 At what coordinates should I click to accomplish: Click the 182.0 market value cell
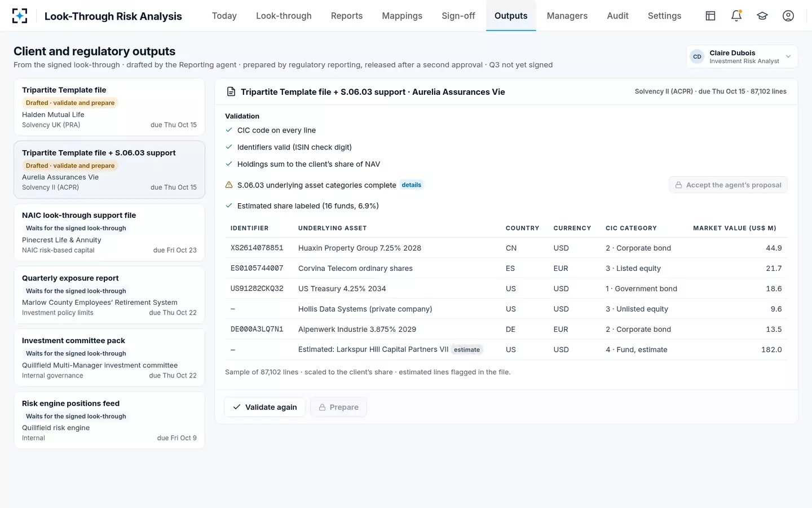[771, 349]
